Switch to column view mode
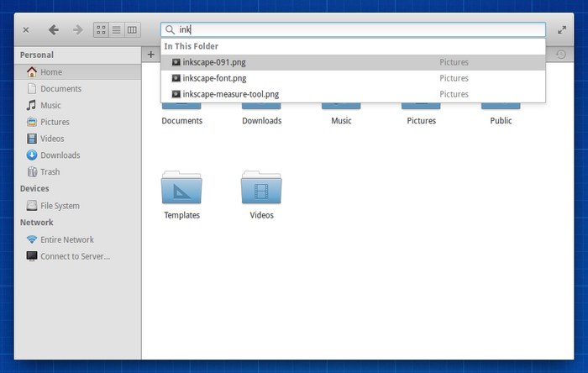Viewport: 588px width, 373px height. 132,29
